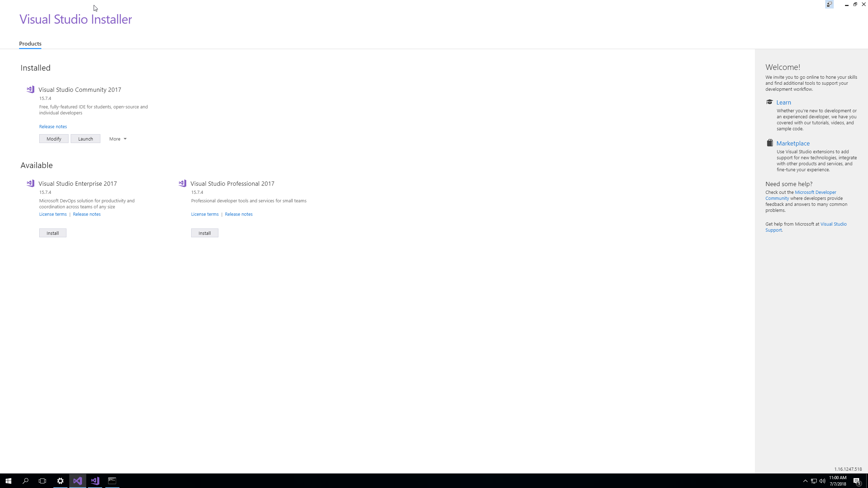Launch Visual Studio Community 2017
Screen dimensions: 868x488
[85, 138]
